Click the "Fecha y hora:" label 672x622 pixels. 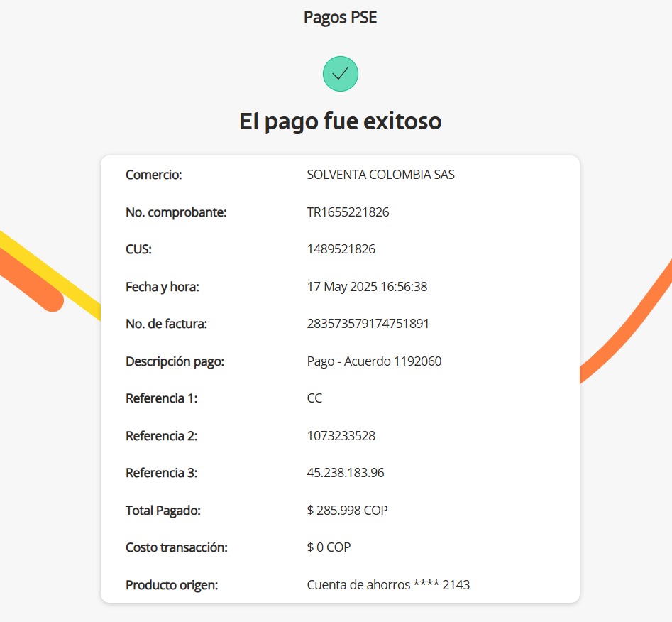163,287
